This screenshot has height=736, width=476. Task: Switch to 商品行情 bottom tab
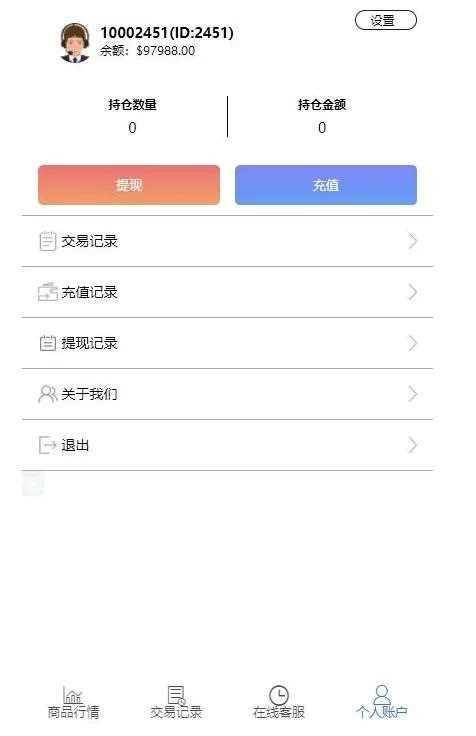73,702
